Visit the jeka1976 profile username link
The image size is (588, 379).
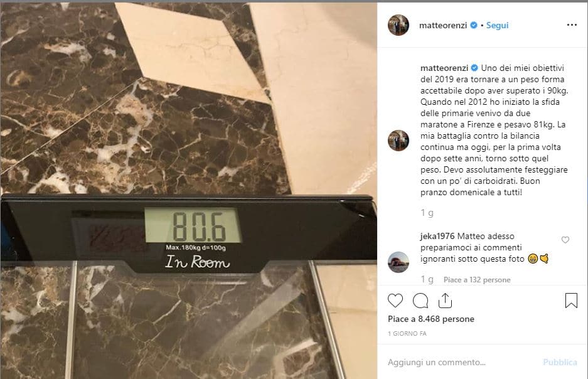[x=437, y=236]
